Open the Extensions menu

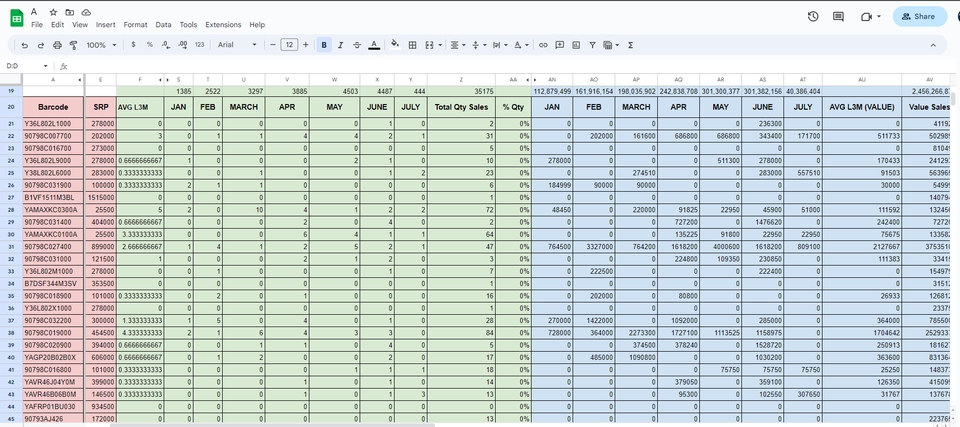coord(223,25)
